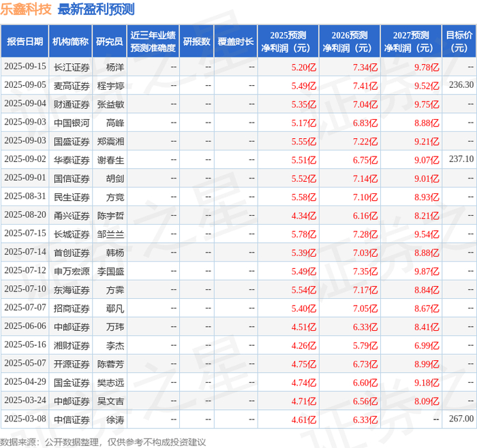Screen dimensions: 477x448
Task: Click target price 236.30
Action: (x=461, y=85)
